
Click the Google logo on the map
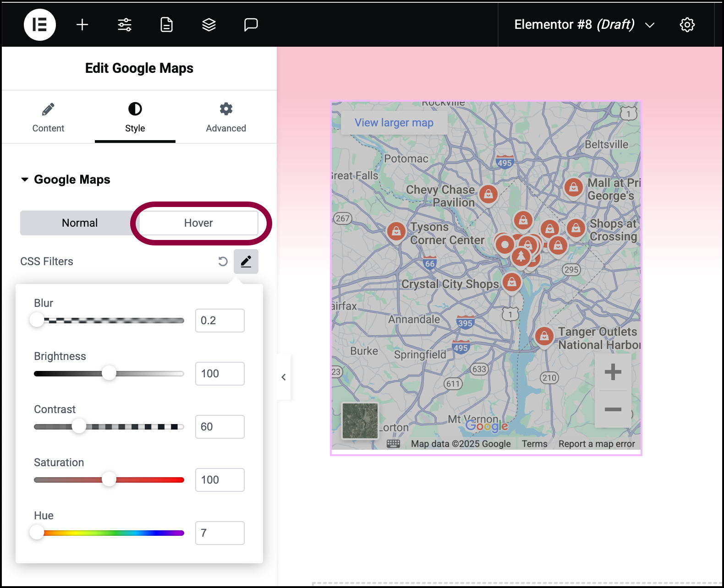click(487, 426)
